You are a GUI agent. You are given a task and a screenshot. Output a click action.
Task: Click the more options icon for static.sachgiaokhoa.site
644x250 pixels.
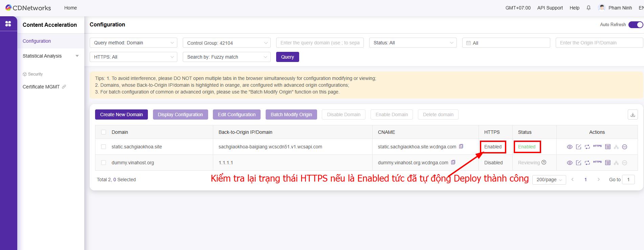click(625, 147)
